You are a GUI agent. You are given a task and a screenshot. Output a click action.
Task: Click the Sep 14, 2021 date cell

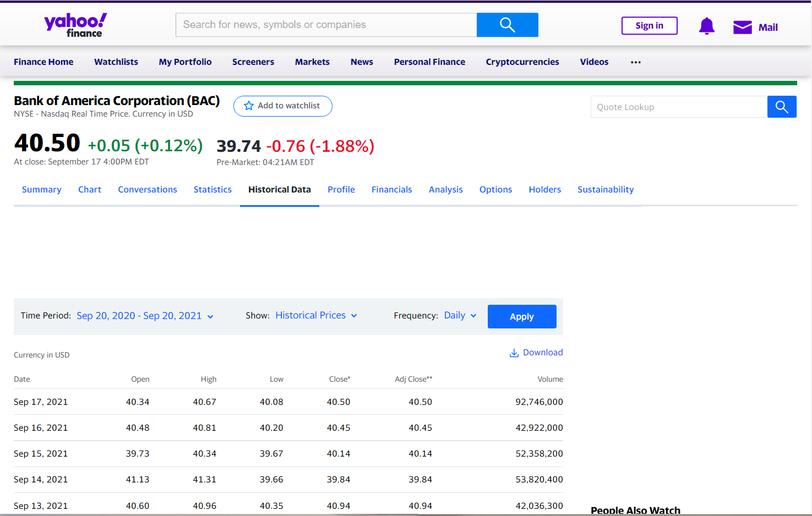[x=41, y=480]
